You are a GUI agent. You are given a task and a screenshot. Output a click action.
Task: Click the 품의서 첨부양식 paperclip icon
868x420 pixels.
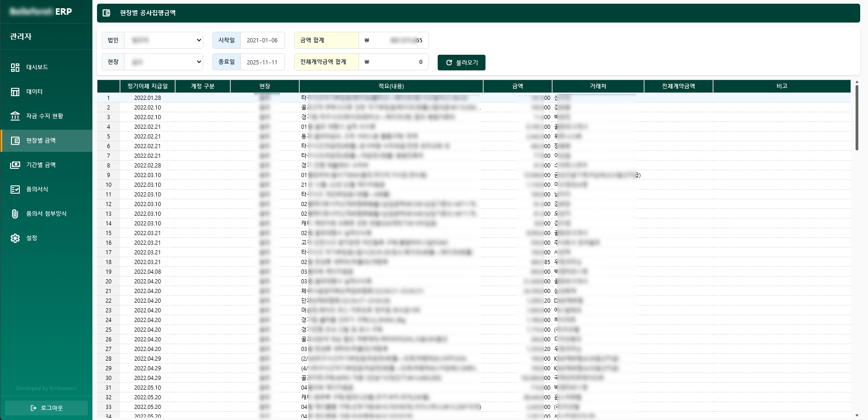[x=15, y=214]
